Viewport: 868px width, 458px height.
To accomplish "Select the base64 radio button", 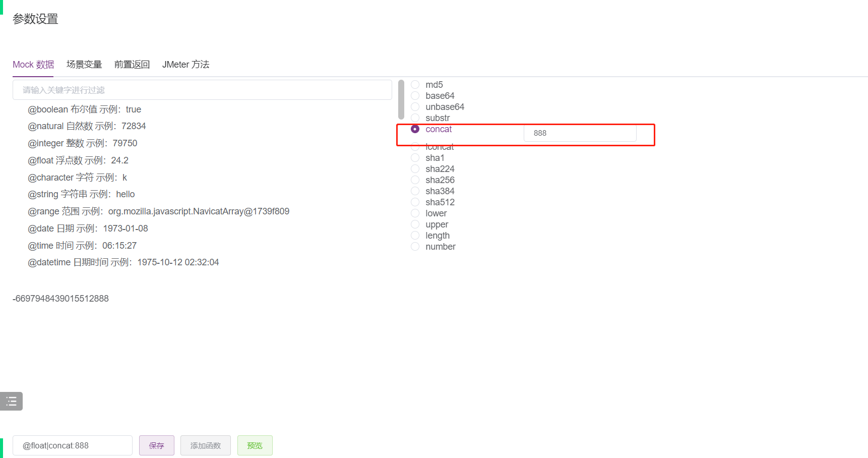I will tap(415, 95).
